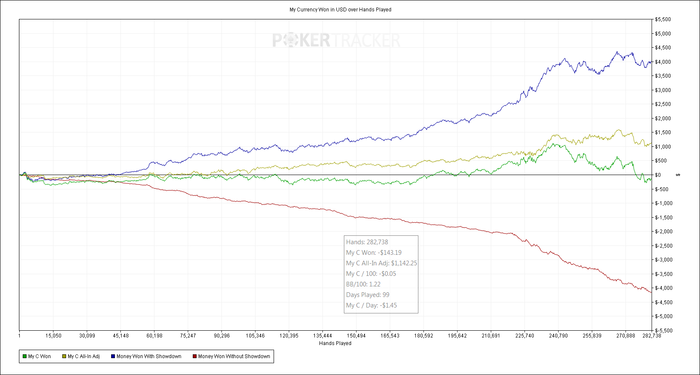700x375 pixels.
Task: Click the y-axis label '$4,000'
Action: point(662,62)
